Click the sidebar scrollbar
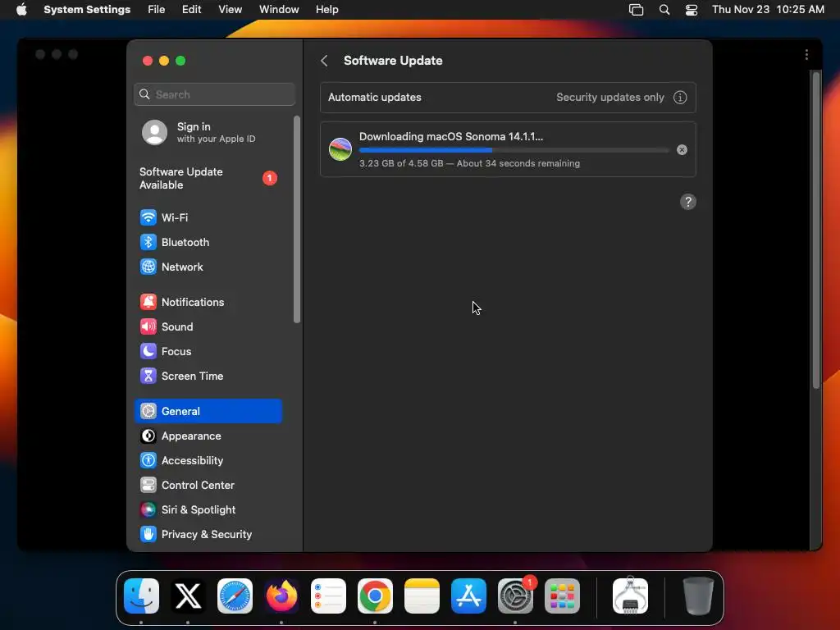The image size is (840, 630). pos(297,220)
